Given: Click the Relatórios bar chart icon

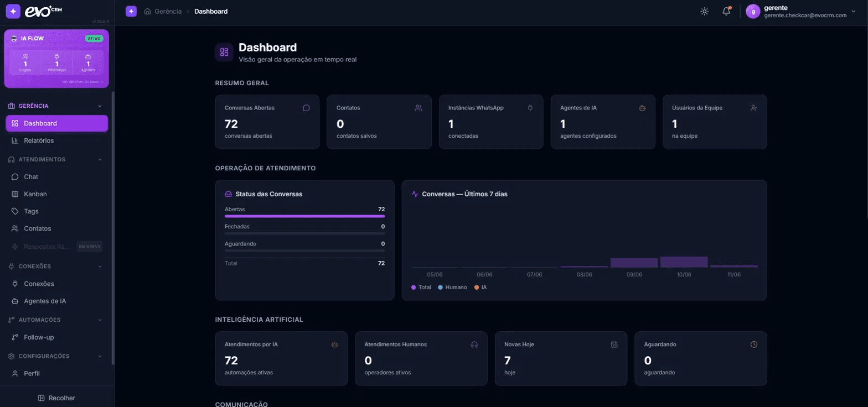Looking at the screenshot, I should click(15, 140).
